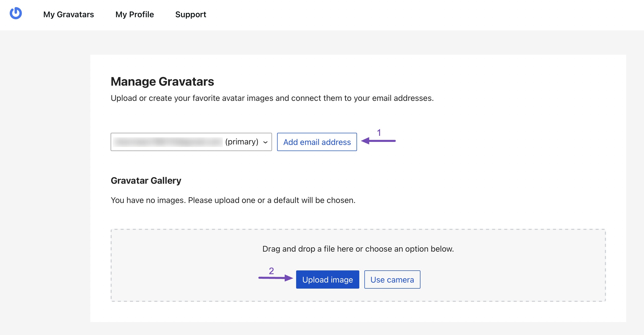
Task: Click the Upload image button
Action: pos(328,279)
